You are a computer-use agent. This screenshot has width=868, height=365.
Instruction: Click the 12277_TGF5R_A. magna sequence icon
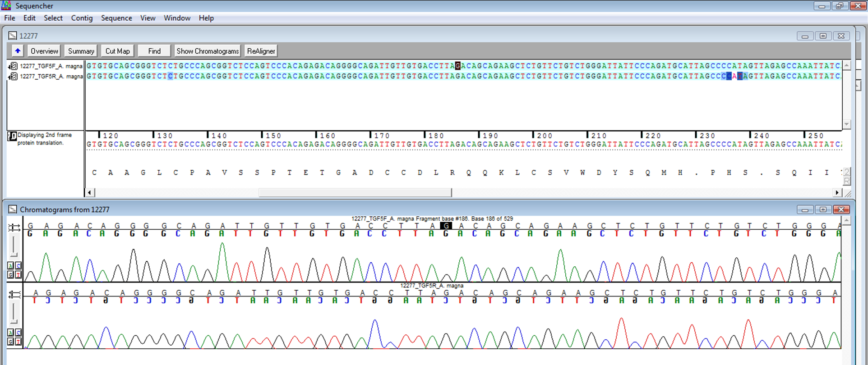click(14, 77)
